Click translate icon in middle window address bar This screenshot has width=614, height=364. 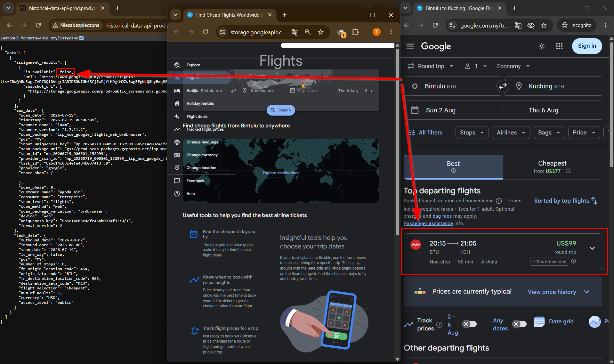click(x=295, y=32)
